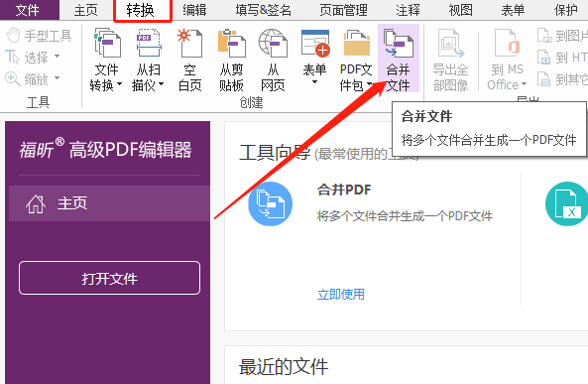Open the 页面管理 tab
Viewport: 588px width, 384px height.
(343, 10)
